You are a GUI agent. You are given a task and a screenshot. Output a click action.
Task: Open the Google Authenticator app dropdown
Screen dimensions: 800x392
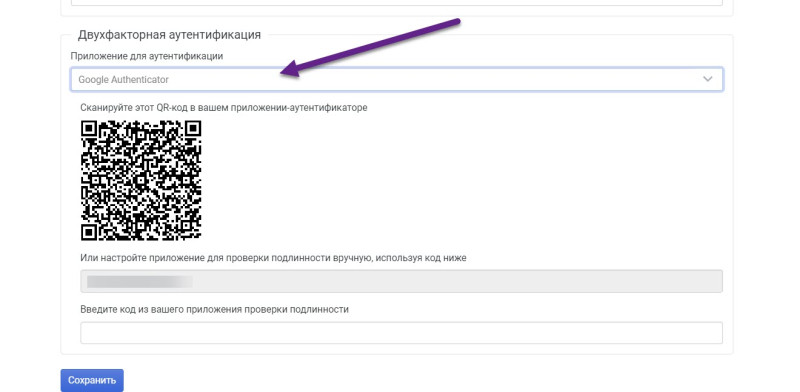(396, 79)
